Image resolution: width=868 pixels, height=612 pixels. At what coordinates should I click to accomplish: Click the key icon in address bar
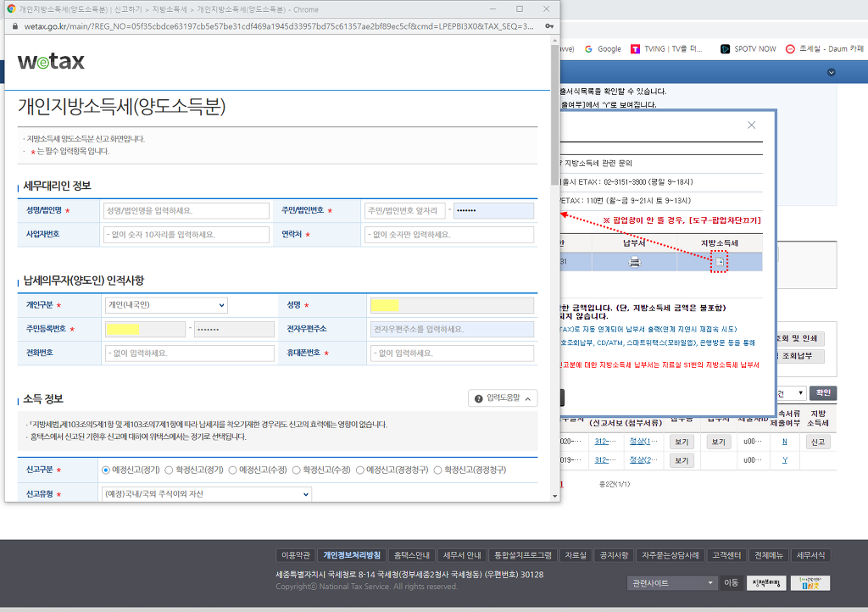549,26
